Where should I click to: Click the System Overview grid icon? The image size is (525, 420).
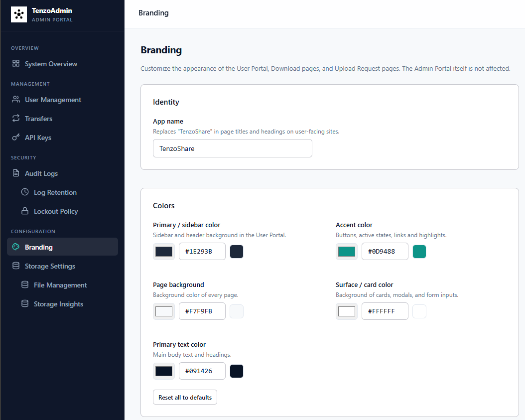[x=16, y=63]
